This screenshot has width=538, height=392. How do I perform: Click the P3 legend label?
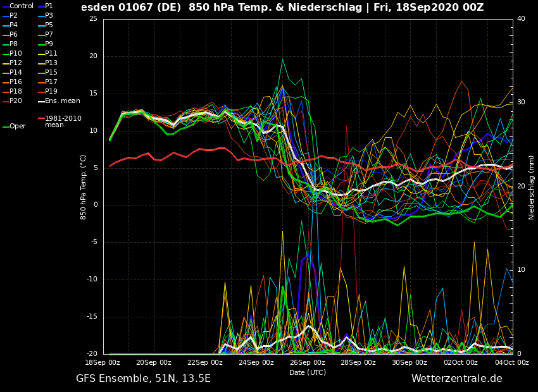49,15
